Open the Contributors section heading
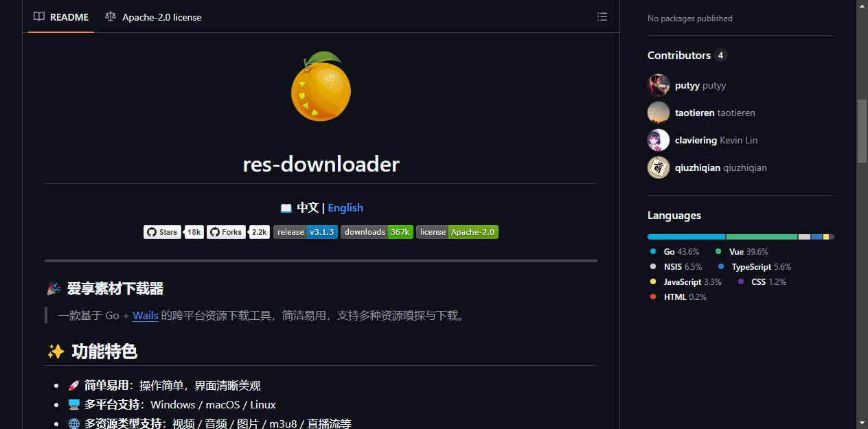This screenshot has height=429, width=868. click(x=679, y=55)
